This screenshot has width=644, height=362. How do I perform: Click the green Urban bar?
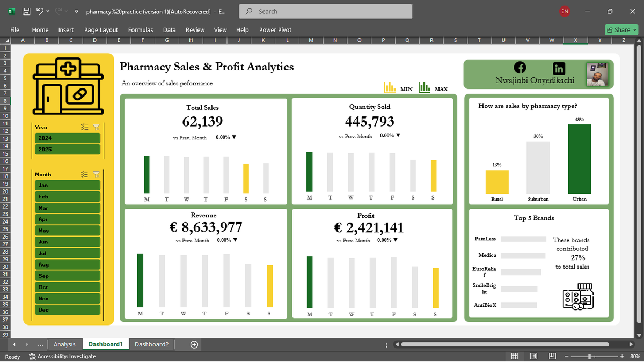click(x=580, y=159)
